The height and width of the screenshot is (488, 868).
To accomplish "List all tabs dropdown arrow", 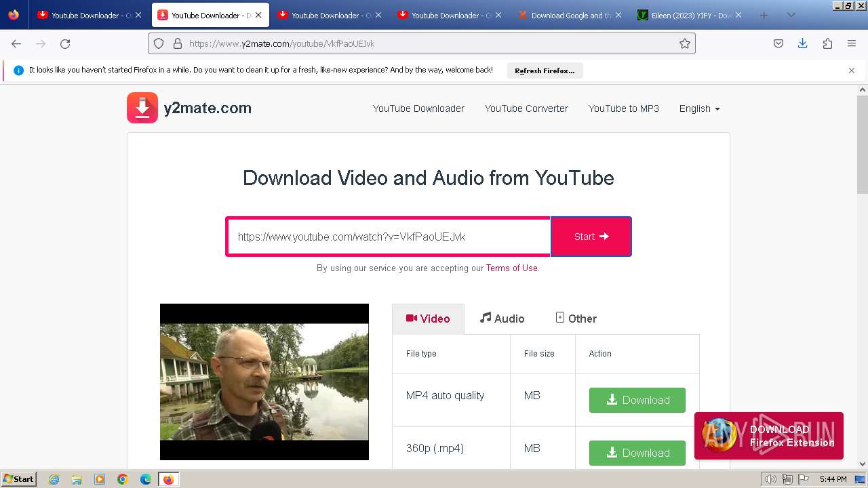I will pos(791,15).
